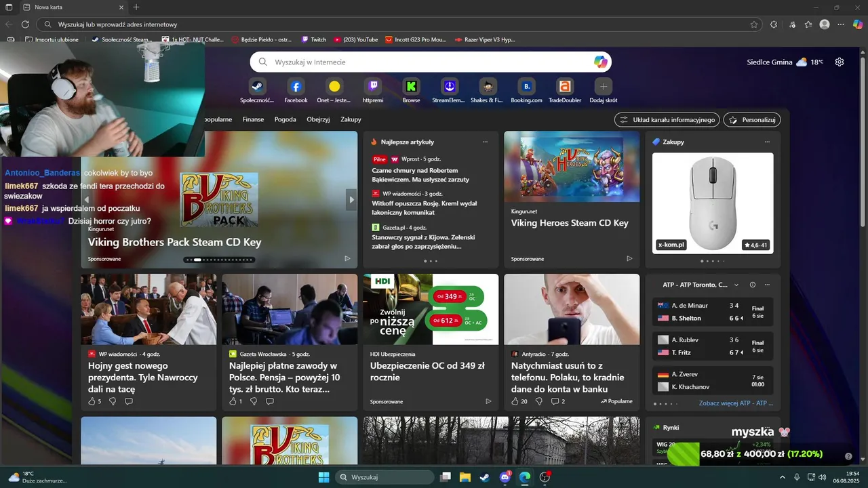Open the TradeDoubler quick link tile
The height and width of the screenshot is (488, 868).
565,91
